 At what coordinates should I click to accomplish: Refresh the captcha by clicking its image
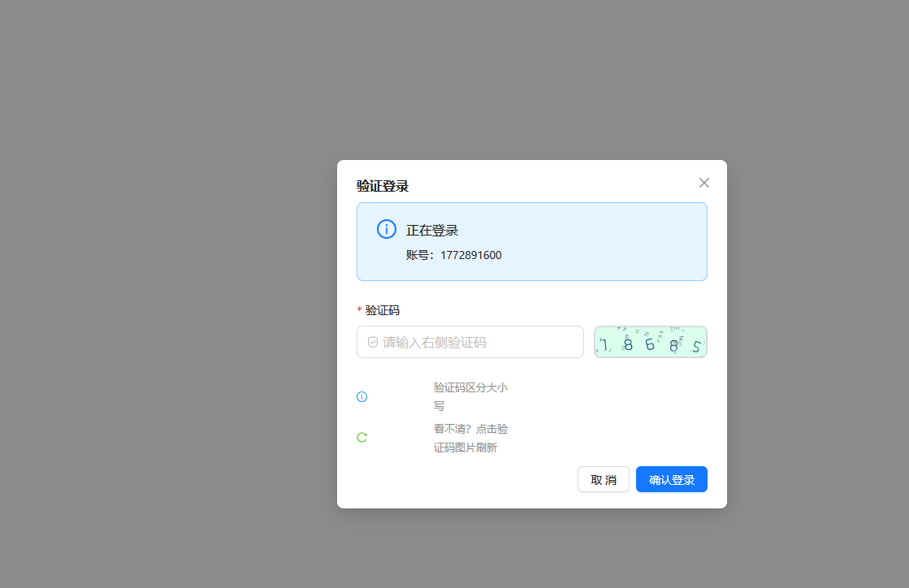650,342
